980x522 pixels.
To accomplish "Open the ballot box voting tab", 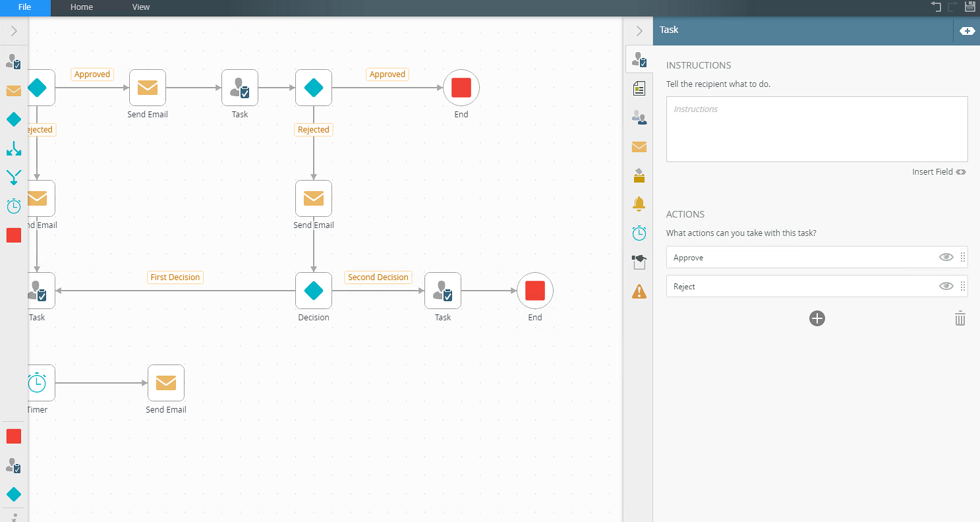I will (x=638, y=175).
